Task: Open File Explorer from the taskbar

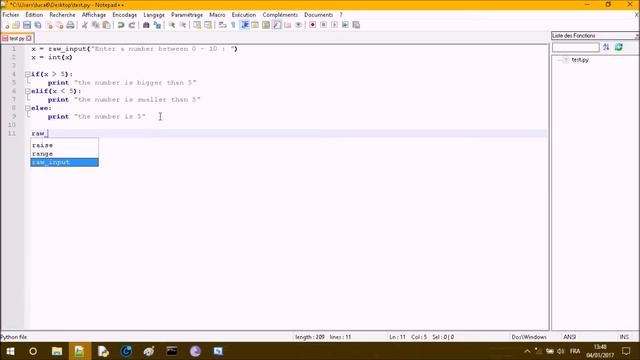Action: coord(57,351)
